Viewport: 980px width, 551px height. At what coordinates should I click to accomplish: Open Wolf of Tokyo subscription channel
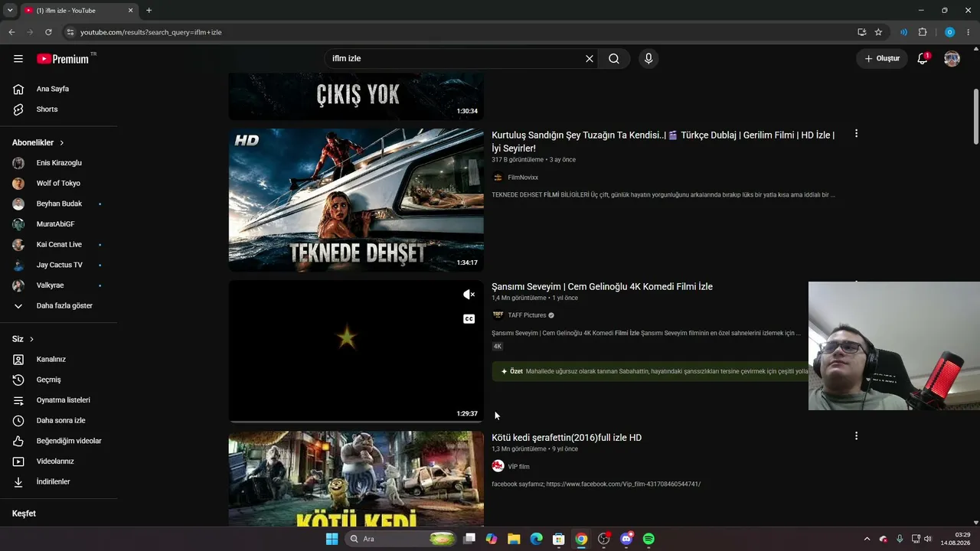pos(59,184)
